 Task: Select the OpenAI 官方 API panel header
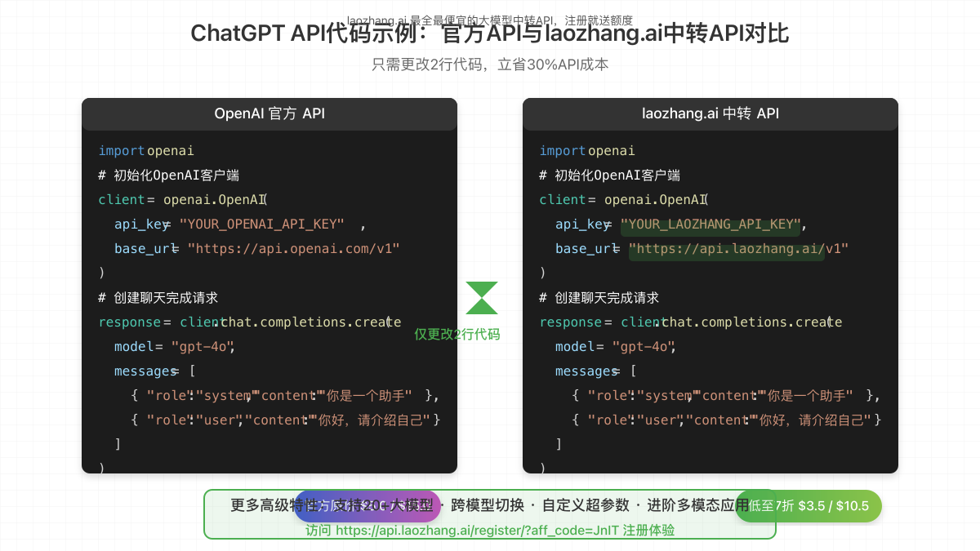(x=269, y=114)
